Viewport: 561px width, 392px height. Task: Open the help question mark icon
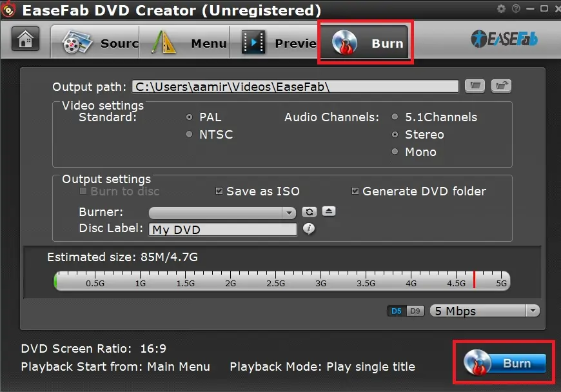click(x=515, y=9)
